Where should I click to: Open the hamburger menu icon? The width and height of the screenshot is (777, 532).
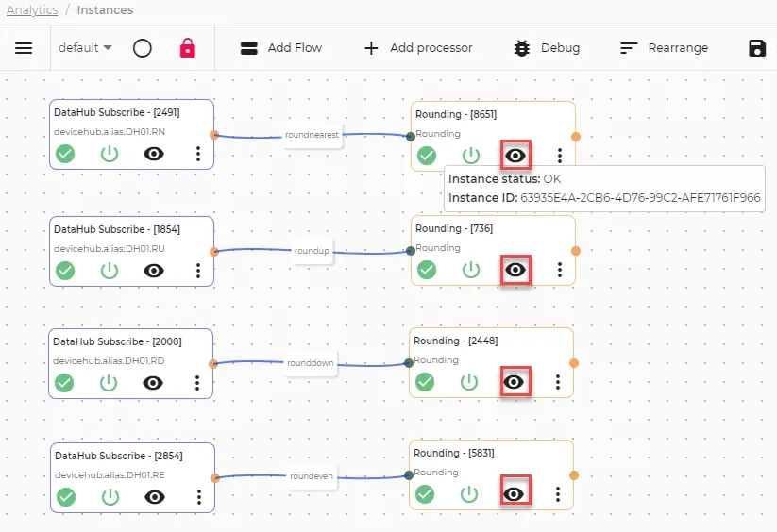point(24,48)
